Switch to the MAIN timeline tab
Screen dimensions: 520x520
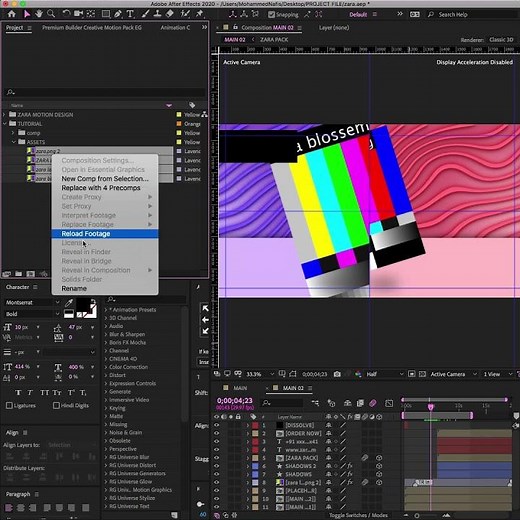point(240,388)
